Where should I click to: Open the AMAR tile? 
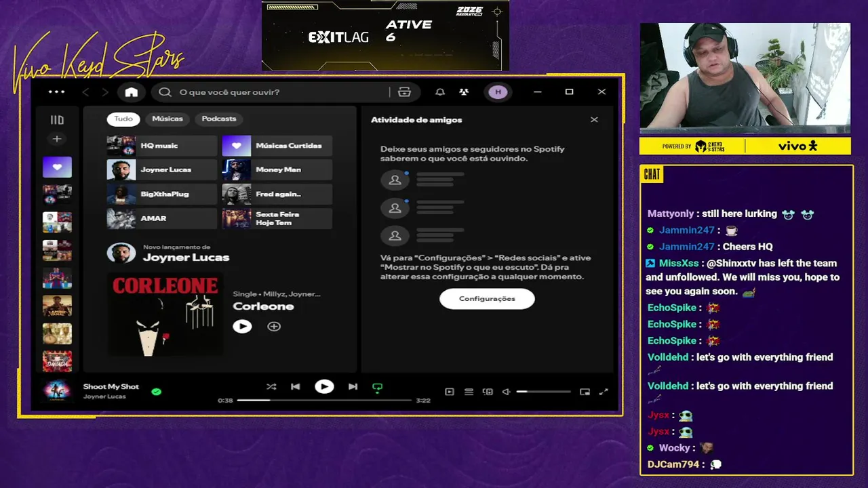point(161,218)
